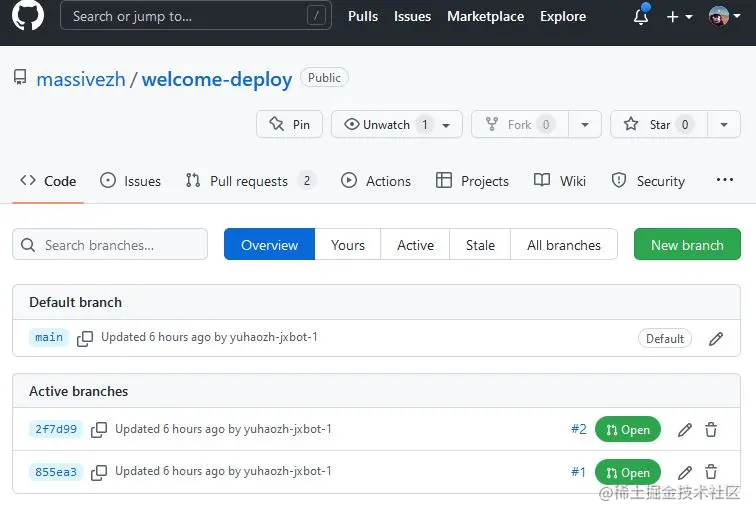Expand the Fork dropdown arrow
Screen dimensions: 756x517
585,124
